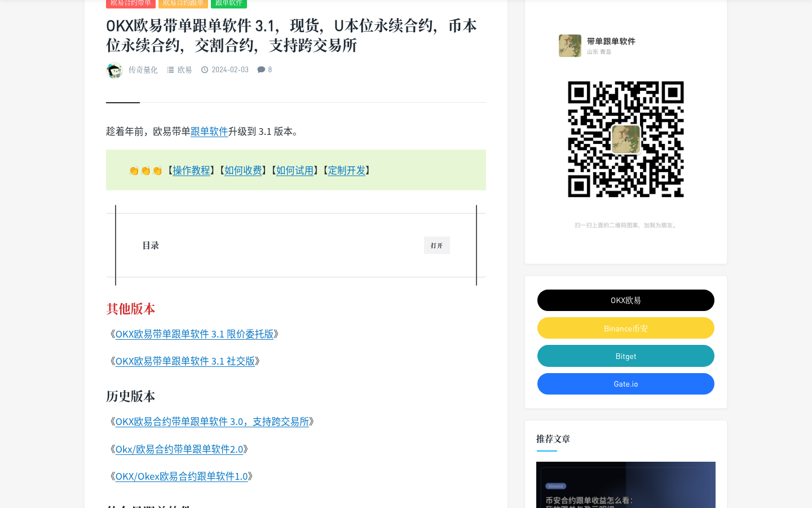The height and width of the screenshot is (508, 812).
Task: Open the comments count 8
Action: point(270,69)
